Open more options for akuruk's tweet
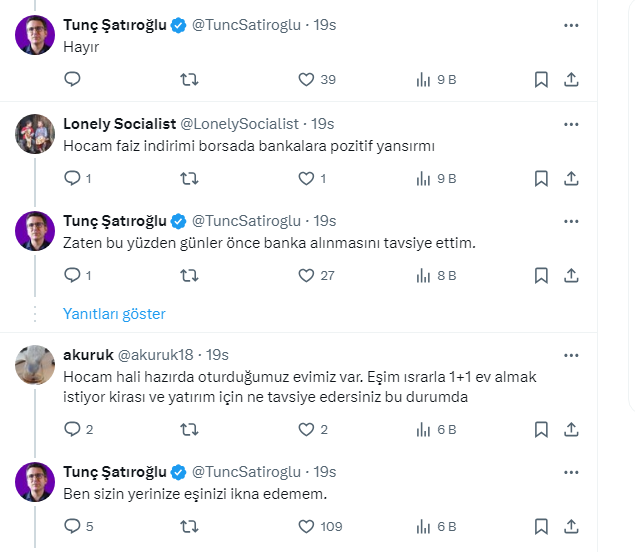Screen dimensions: 635x552 (571, 355)
